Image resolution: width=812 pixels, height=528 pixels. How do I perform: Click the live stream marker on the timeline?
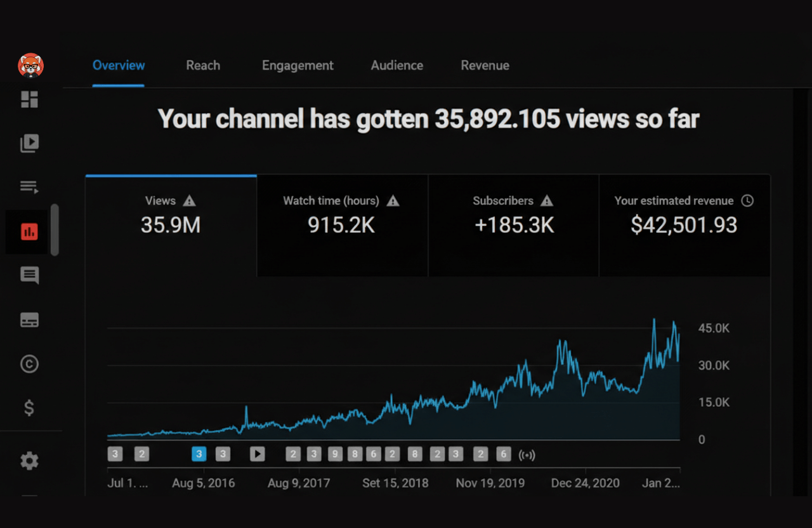pos(527,454)
